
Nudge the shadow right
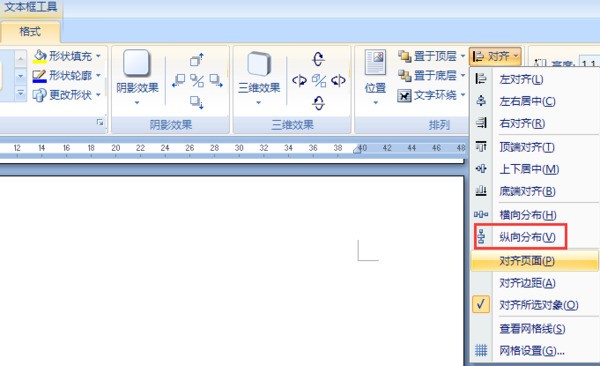click(x=216, y=80)
